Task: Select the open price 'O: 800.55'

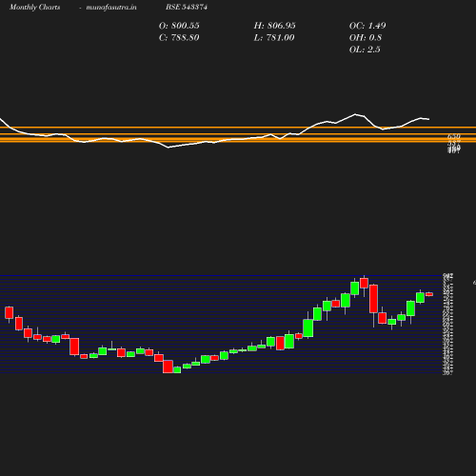Action: pos(179,26)
